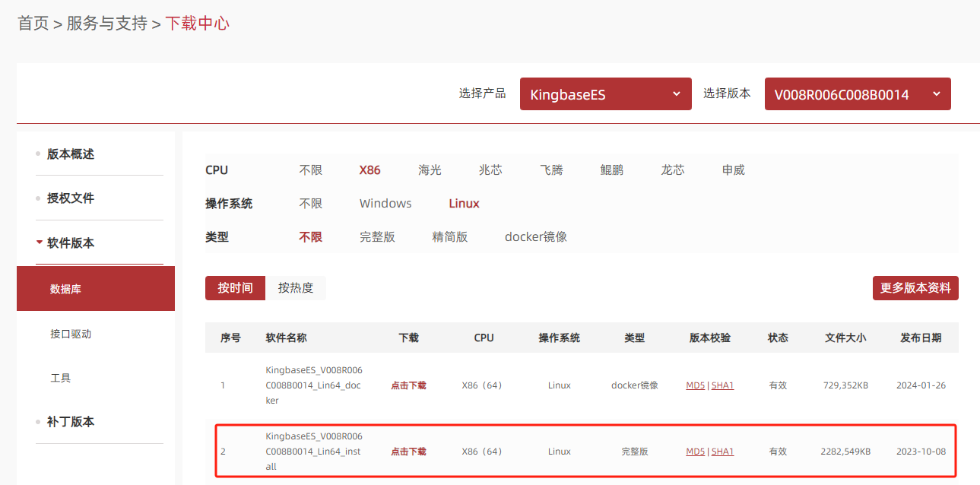Set 类型 filter to 不限
Image resolution: width=980 pixels, height=485 pixels.
point(311,237)
